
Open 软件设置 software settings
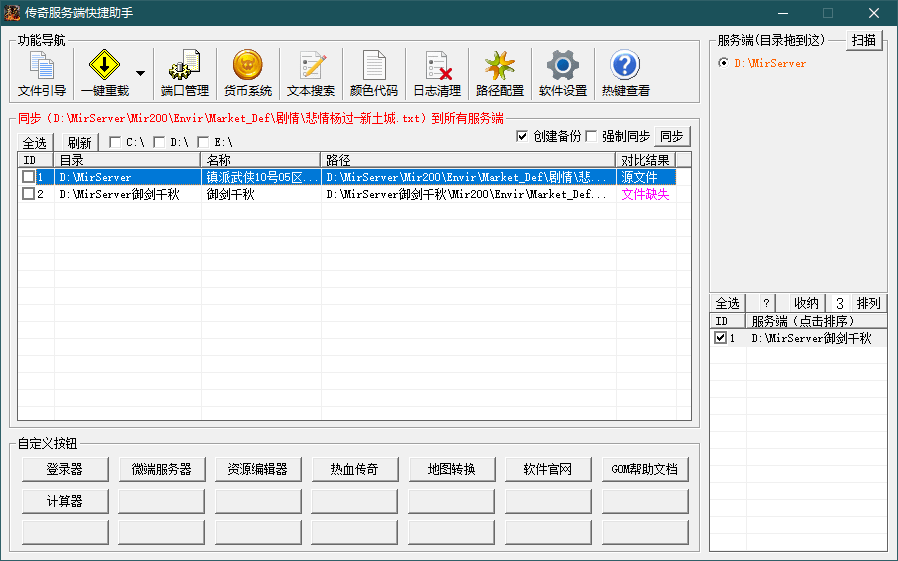pos(562,74)
